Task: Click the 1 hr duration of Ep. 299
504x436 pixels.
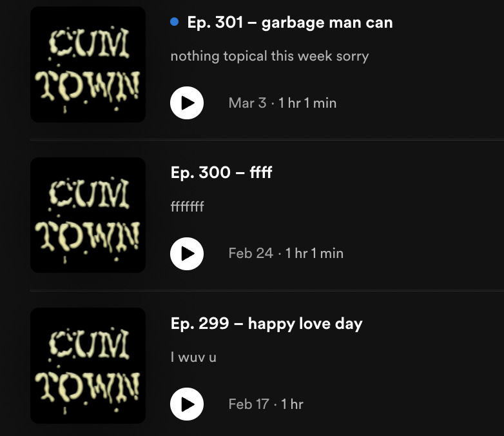Action: click(x=292, y=404)
